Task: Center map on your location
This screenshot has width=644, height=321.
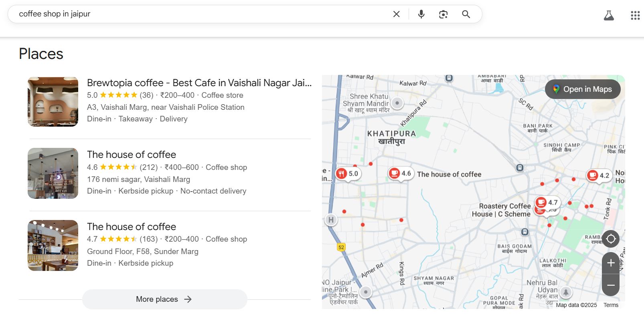Action: click(611, 239)
